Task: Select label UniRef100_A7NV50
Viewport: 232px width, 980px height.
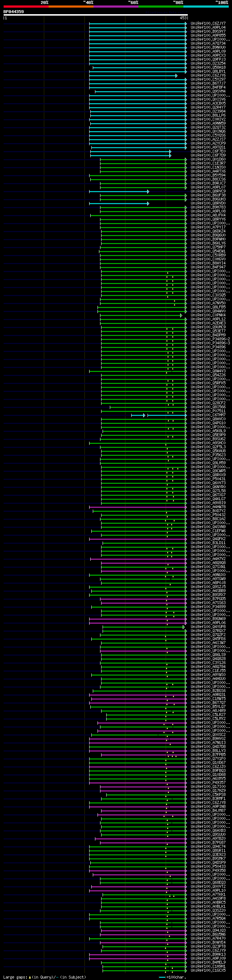Action: point(208,303)
